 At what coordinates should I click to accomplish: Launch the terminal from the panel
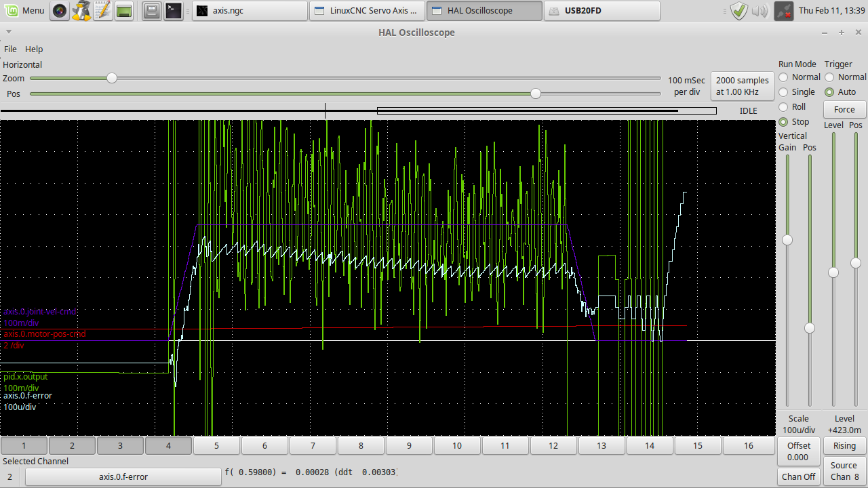174,11
